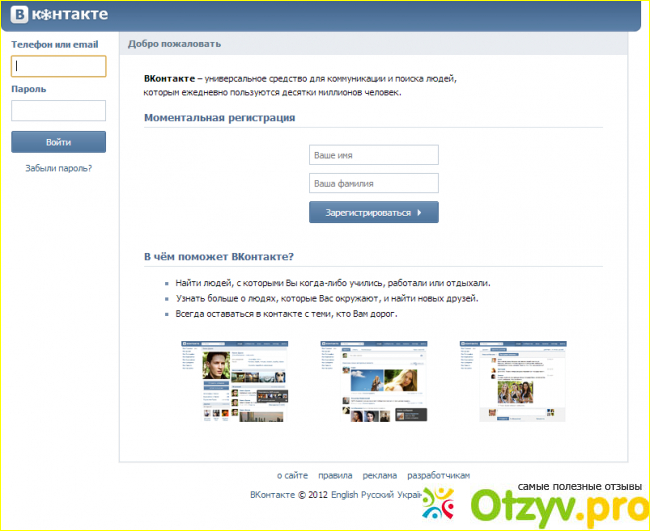Click the Ваше имя first name field

[374, 155]
